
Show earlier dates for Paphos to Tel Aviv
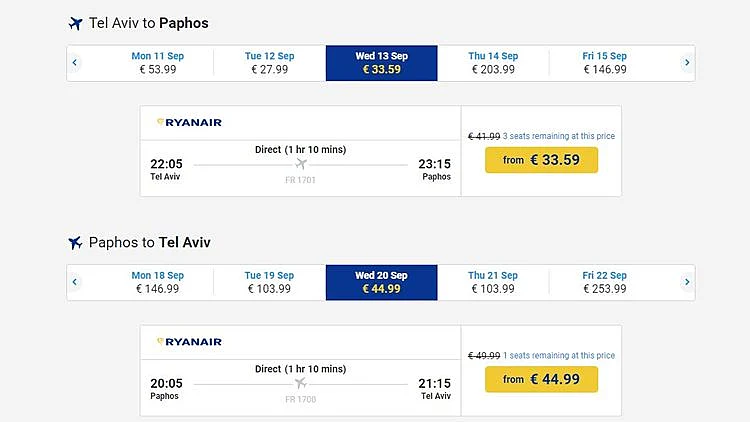(x=75, y=282)
